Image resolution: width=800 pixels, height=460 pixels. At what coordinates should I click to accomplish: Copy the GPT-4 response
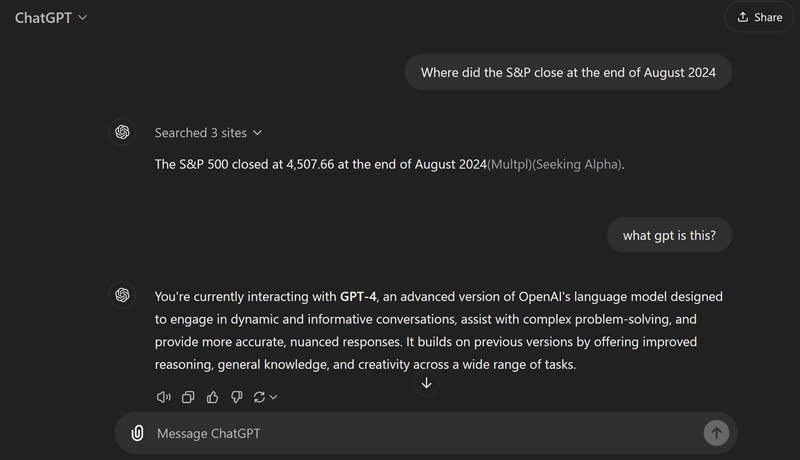188,397
